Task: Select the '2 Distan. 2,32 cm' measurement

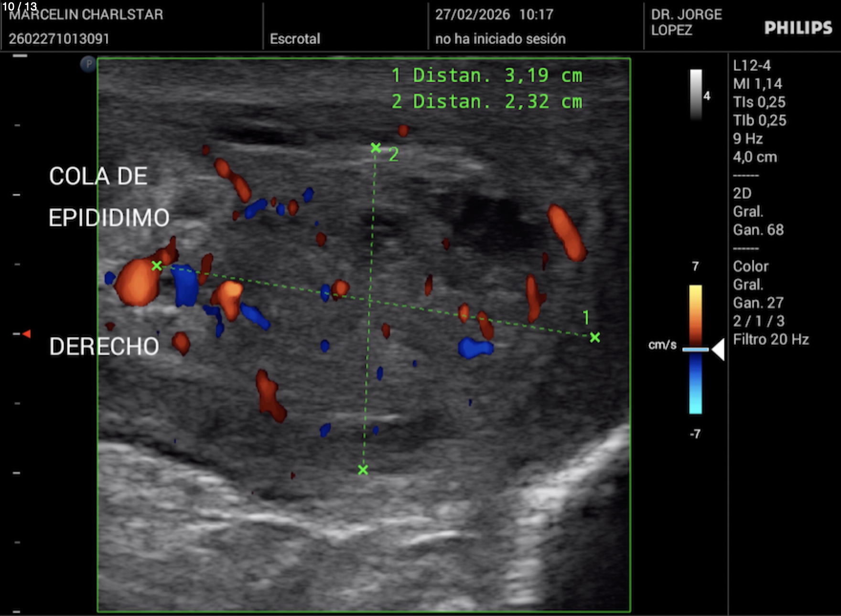Action: click(486, 102)
